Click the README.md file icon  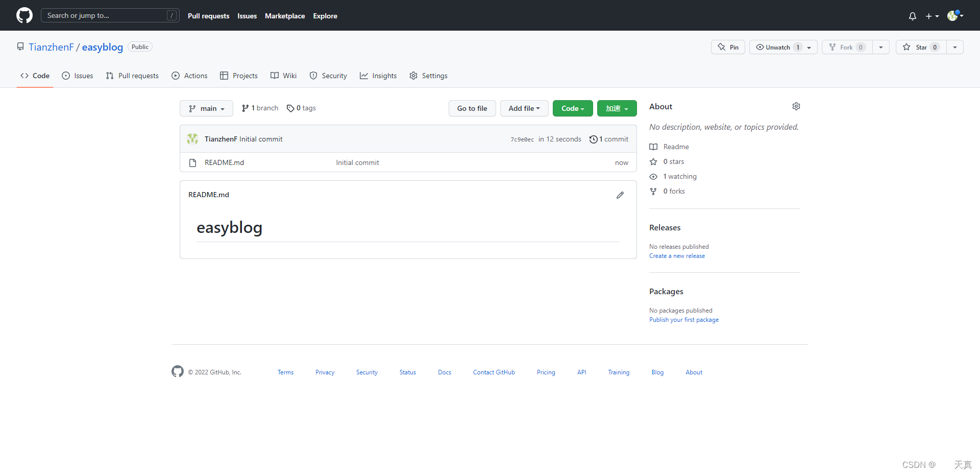(192, 163)
